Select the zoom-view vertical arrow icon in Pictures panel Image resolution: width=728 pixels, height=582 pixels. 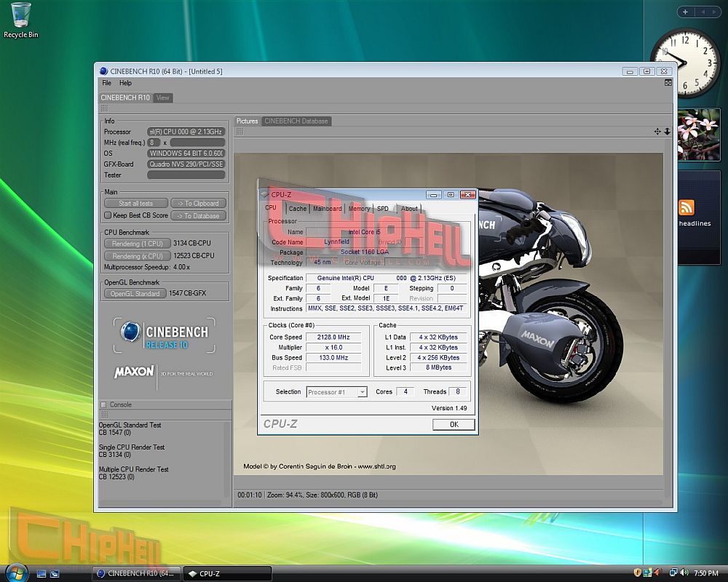click(x=667, y=132)
